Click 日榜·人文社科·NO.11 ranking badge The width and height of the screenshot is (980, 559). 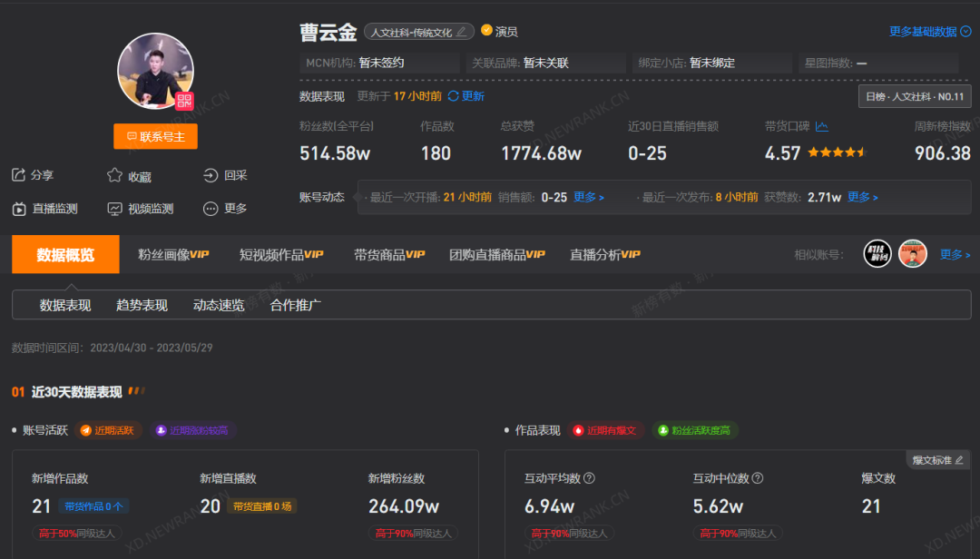(915, 96)
